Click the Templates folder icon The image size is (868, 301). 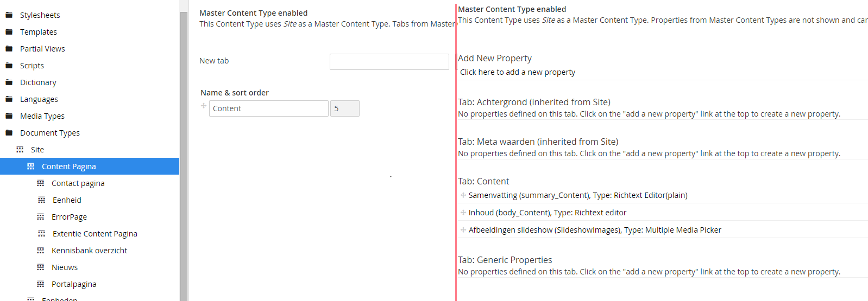pos(9,32)
